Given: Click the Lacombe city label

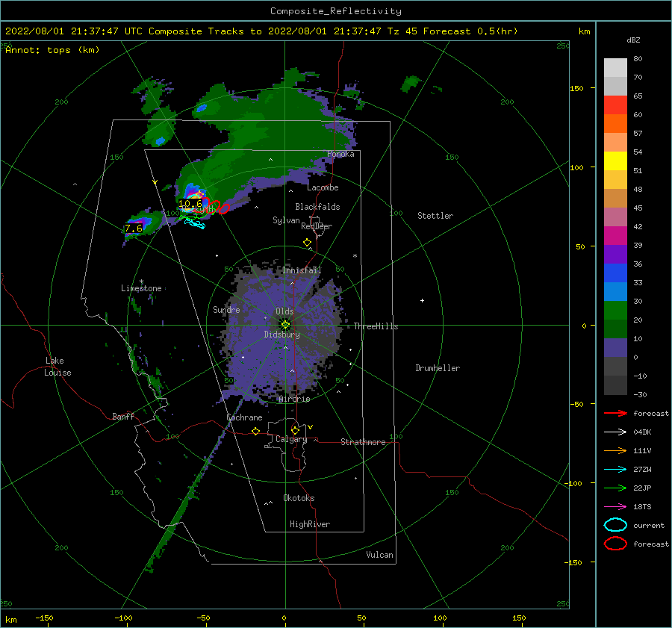Looking at the screenshot, I should tap(323, 187).
